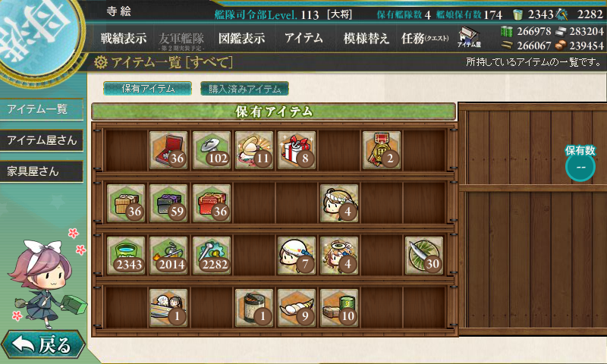Select the screw item showing 102

click(x=212, y=150)
